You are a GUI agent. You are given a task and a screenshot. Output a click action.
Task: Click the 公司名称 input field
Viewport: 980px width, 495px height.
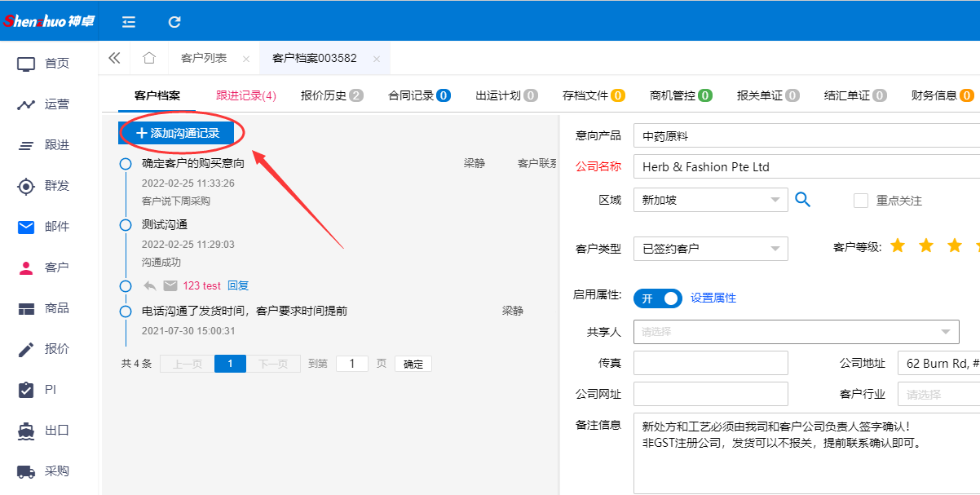(806, 167)
